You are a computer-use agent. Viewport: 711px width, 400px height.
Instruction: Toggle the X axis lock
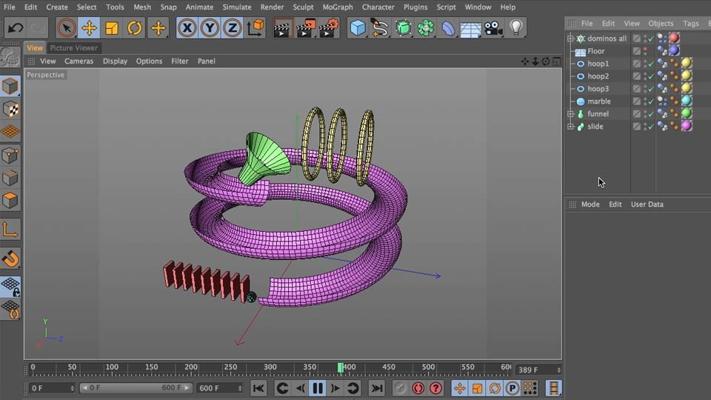(187, 28)
